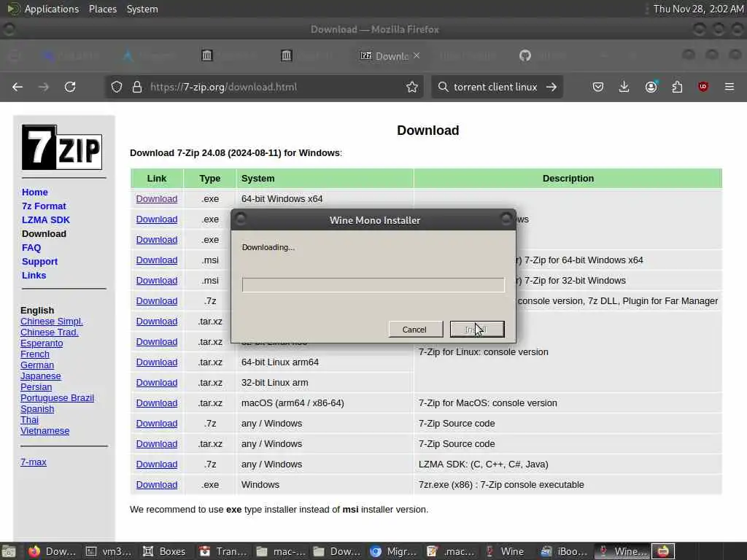Image resolution: width=747 pixels, height=560 pixels.
Task: Switch language to Esperanto
Action: [42, 343]
